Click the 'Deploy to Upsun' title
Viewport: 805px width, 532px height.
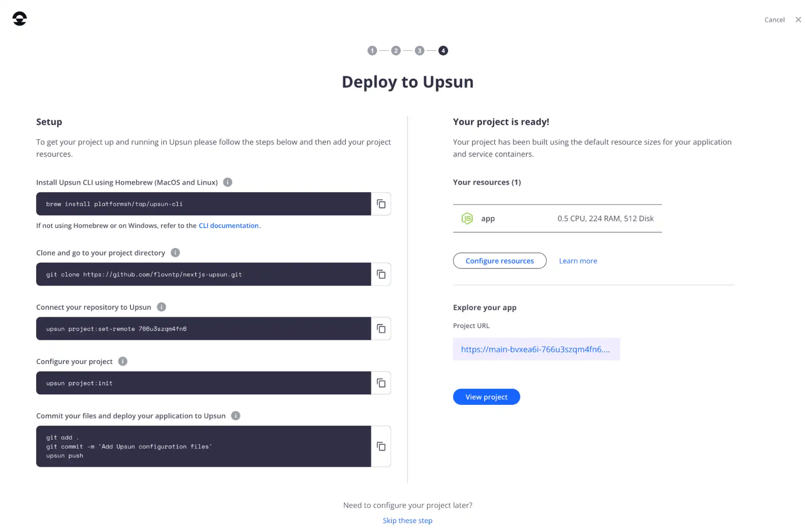[407, 82]
